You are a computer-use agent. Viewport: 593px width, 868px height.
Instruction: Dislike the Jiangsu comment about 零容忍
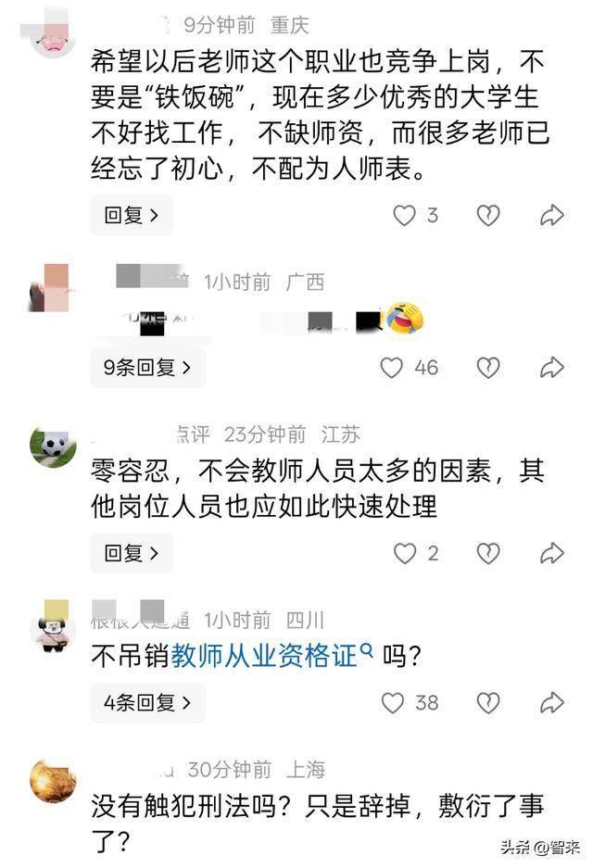pyautogui.click(x=488, y=553)
